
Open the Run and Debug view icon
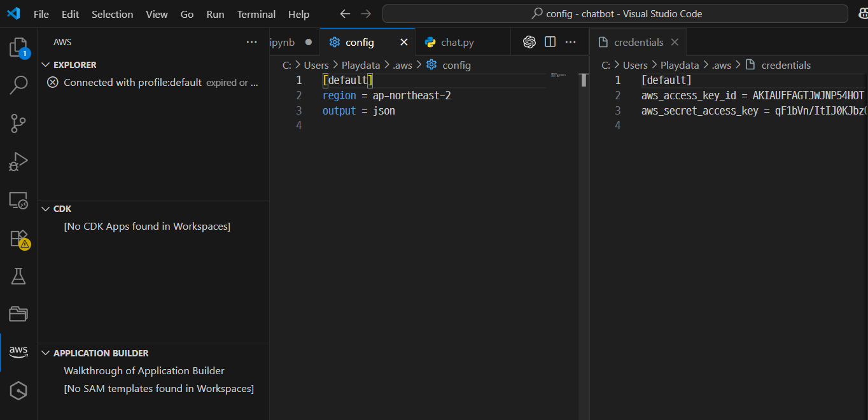click(18, 162)
